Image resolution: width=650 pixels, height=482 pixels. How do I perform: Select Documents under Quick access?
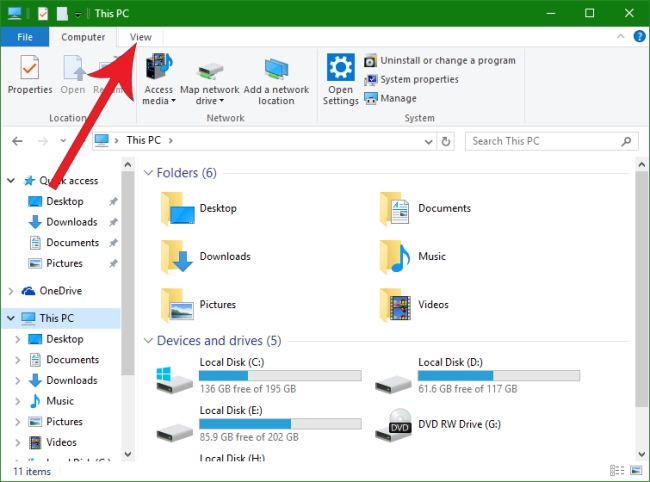[72, 243]
